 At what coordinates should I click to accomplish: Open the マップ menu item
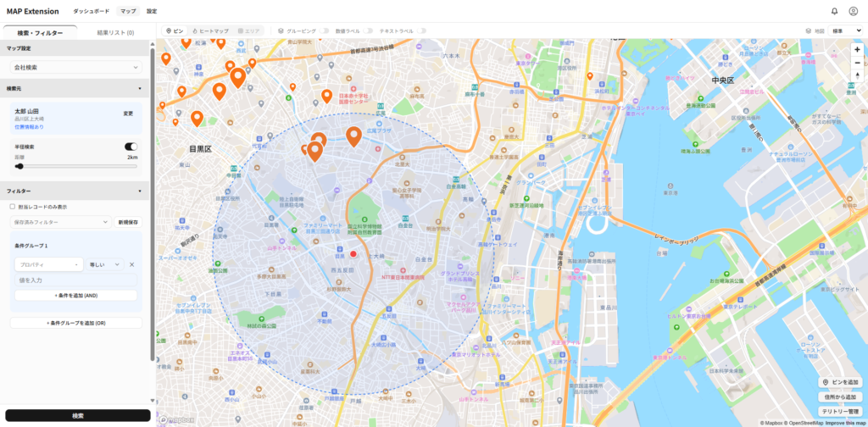pyautogui.click(x=128, y=11)
